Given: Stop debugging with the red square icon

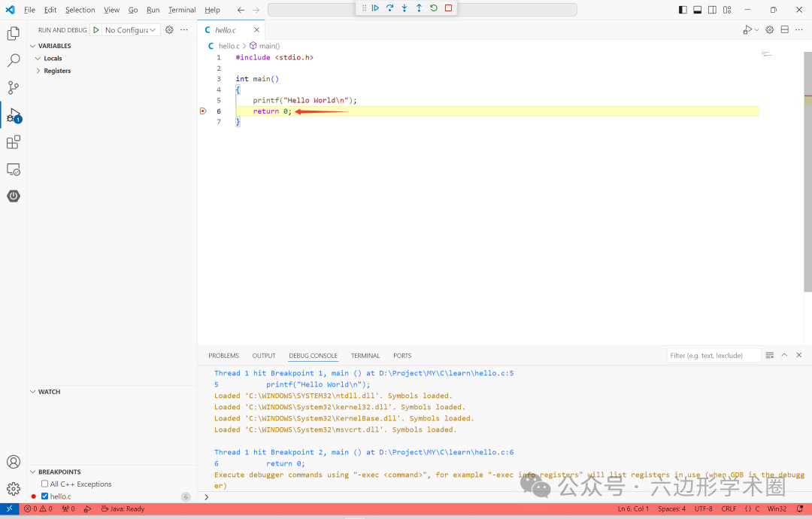Looking at the screenshot, I should pyautogui.click(x=447, y=8).
